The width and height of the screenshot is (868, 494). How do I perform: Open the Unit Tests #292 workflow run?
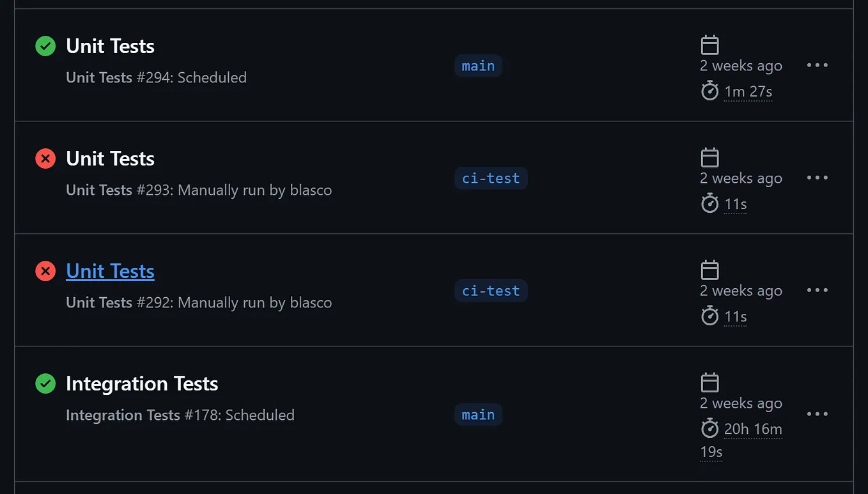click(109, 271)
